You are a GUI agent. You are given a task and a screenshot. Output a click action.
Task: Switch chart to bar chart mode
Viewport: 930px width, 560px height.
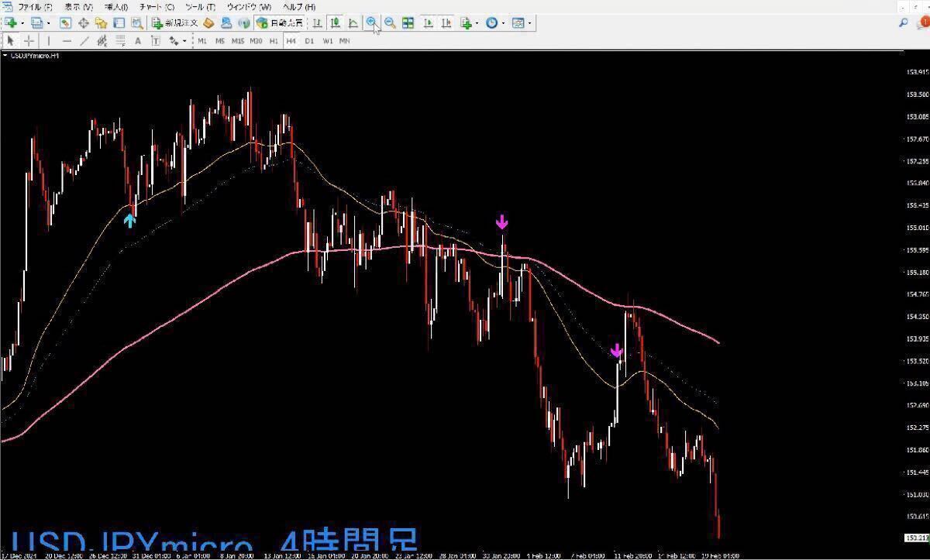tap(318, 22)
